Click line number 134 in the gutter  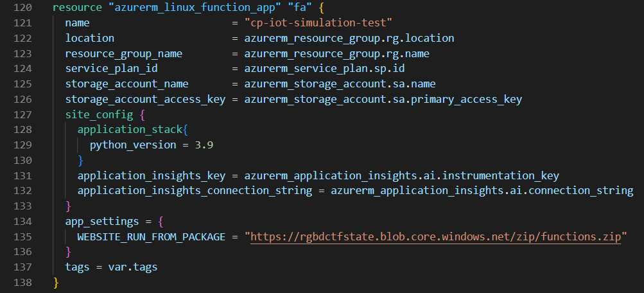click(22, 222)
